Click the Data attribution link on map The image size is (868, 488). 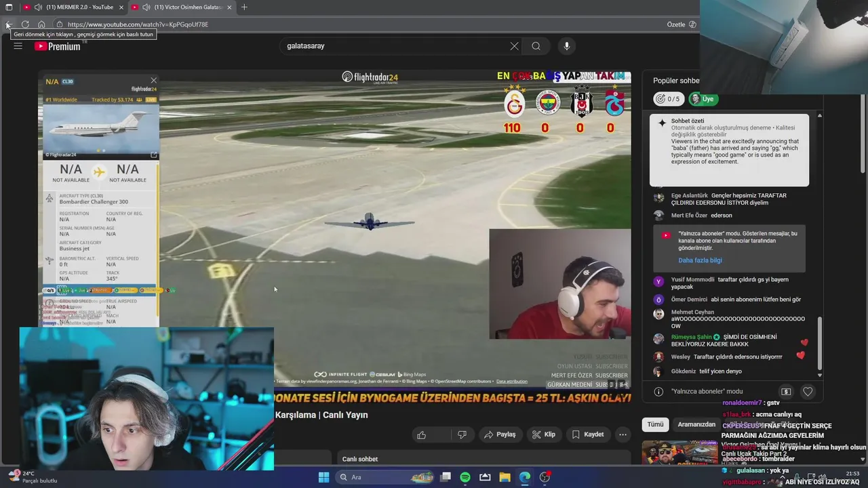[511, 382]
